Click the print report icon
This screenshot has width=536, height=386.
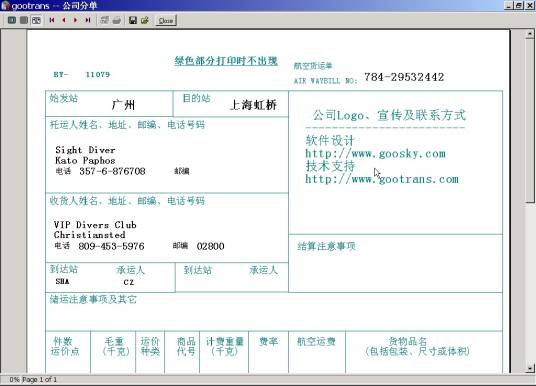[x=117, y=20]
